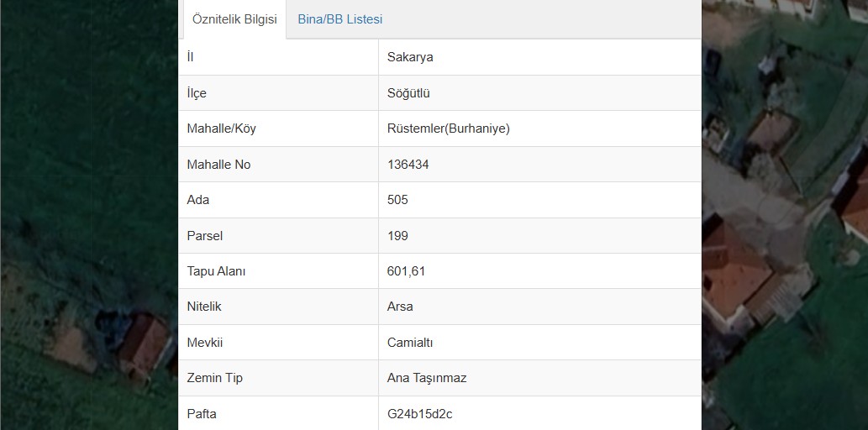Click the Zemin Tip row label
This screenshot has height=430, width=868.
tap(214, 378)
